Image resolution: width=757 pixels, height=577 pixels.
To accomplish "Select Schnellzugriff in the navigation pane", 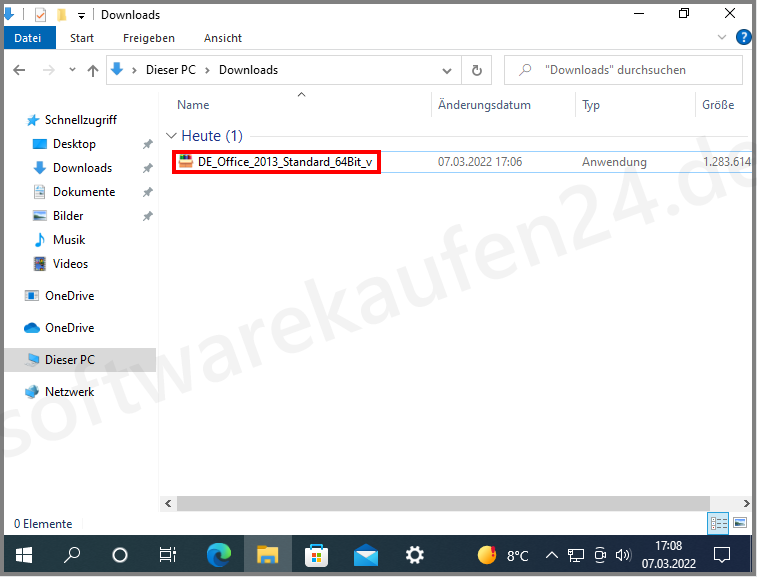I will click(x=81, y=120).
